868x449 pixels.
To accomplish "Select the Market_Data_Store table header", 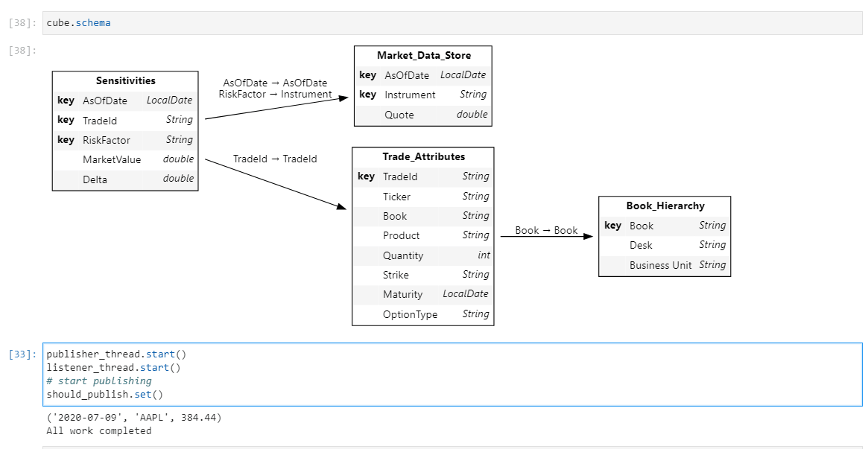I will 422,55.
